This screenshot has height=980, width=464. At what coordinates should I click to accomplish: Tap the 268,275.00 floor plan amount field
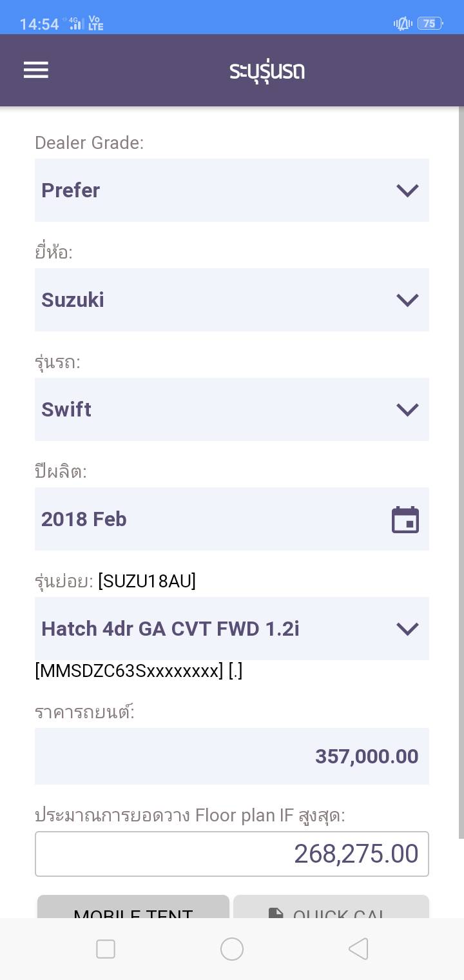point(232,854)
